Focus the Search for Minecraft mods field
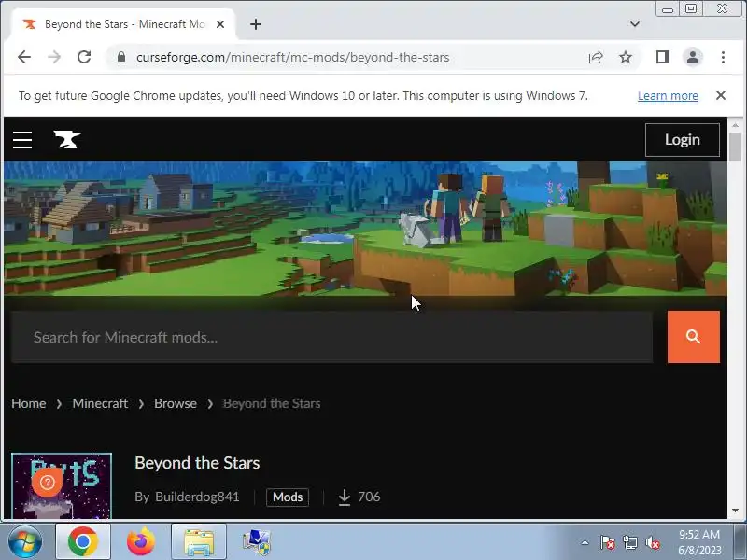Screen dimensions: 747x560 coord(332,337)
